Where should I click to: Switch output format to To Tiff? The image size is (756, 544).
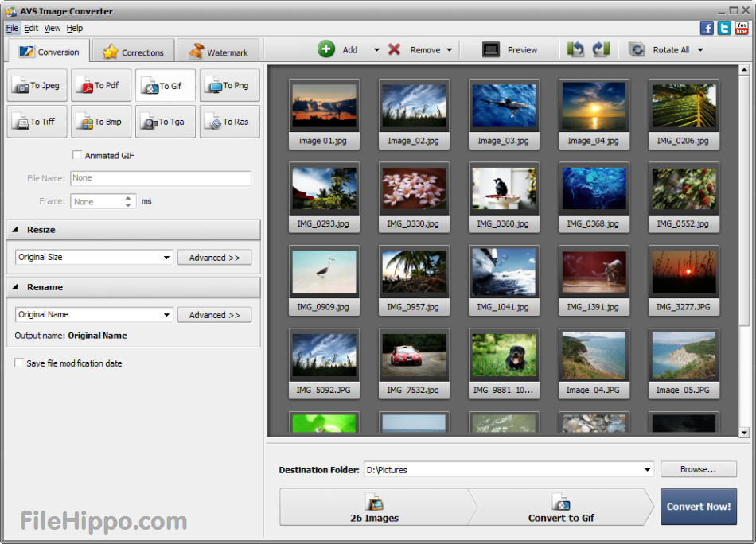(37, 121)
